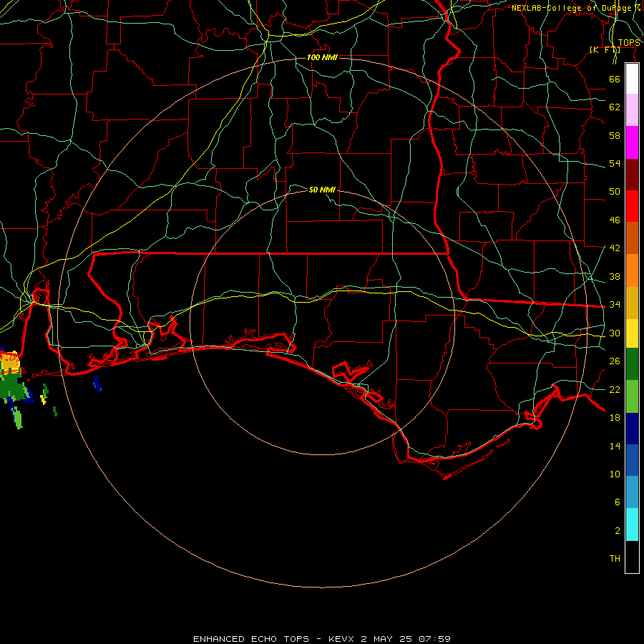Click the 'TOPS' legend title
This screenshot has height=644, width=644.
[629, 43]
